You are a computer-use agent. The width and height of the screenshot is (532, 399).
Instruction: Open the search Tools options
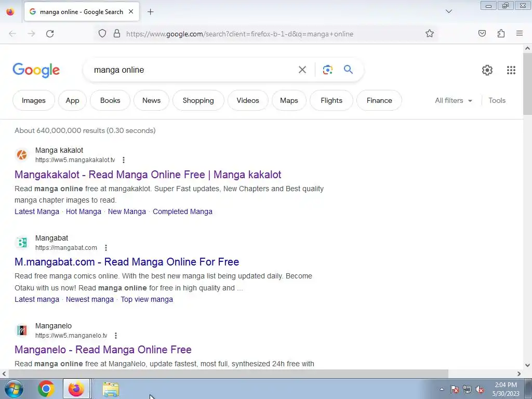pos(497,100)
